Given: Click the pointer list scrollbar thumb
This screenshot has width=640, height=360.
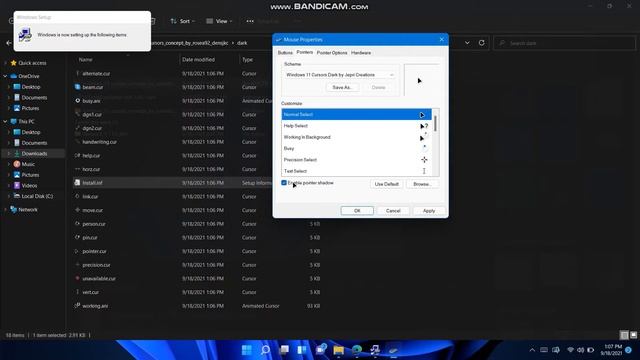Looking at the screenshot, I should click(x=436, y=123).
